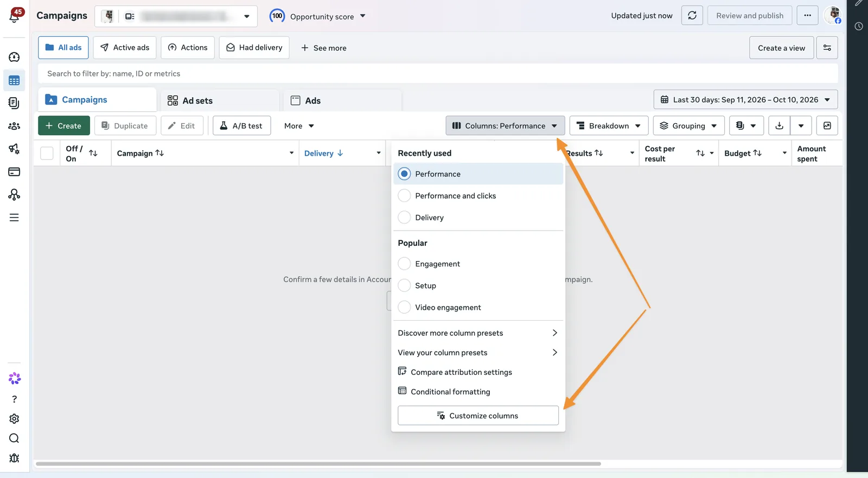Click the green Create button
Viewport: 868px width, 478px height.
[x=64, y=126]
